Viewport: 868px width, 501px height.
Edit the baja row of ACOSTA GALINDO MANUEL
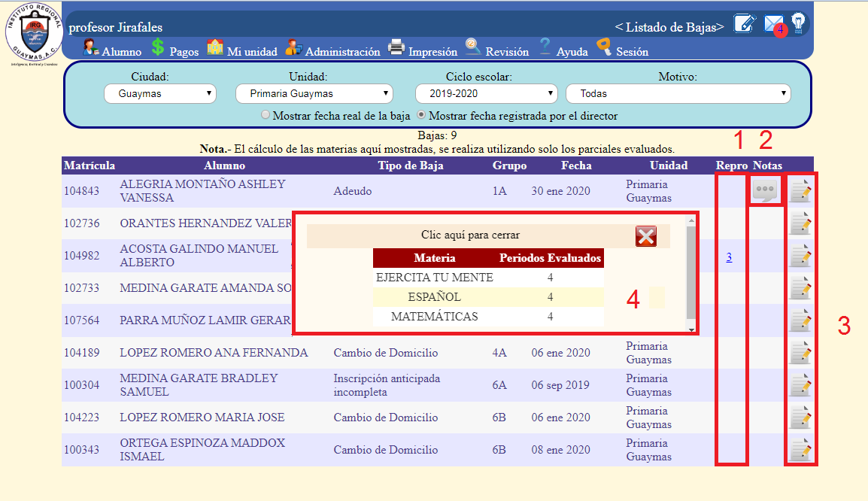(x=800, y=255)
